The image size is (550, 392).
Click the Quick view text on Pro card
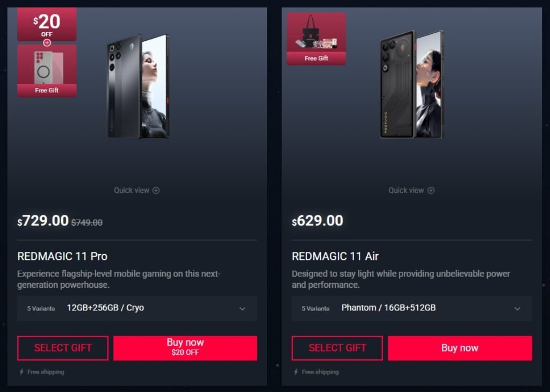(132, 191)
